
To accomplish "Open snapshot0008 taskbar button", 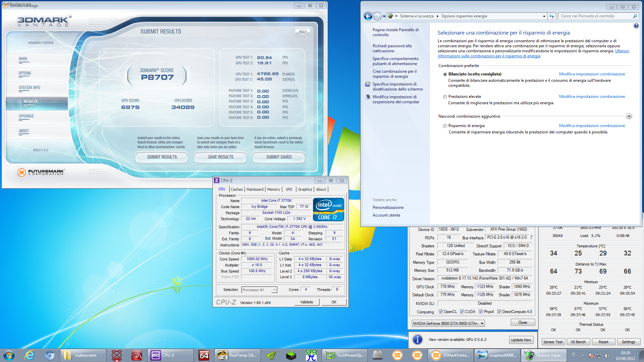I will [498, 355].
